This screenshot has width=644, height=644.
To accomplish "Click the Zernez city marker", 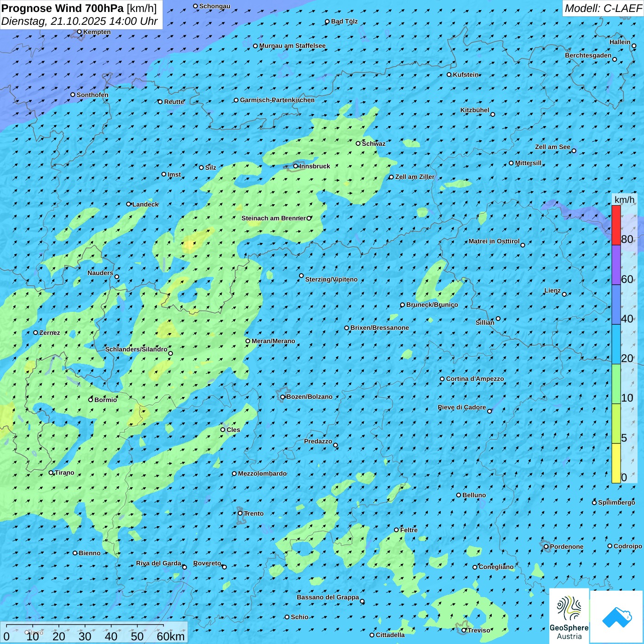I will [36, 333].
